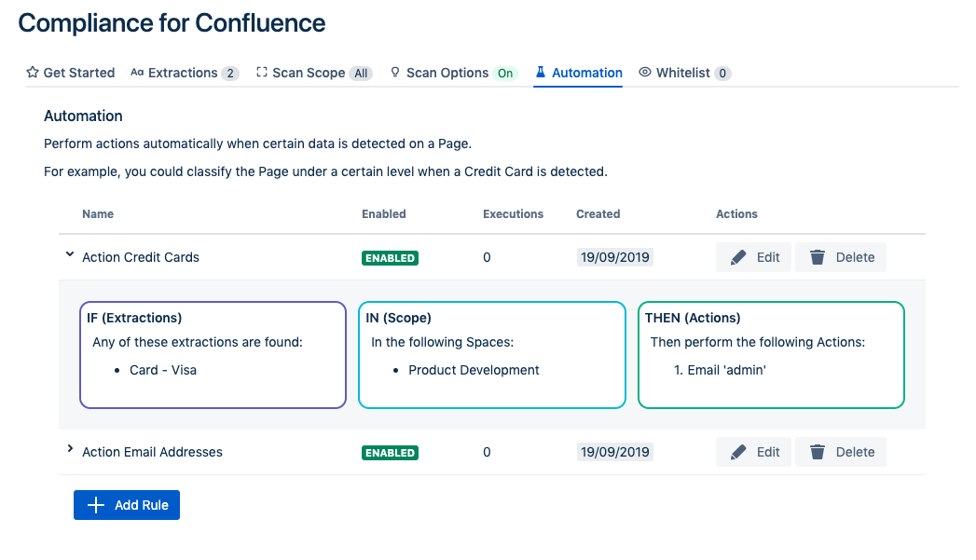Delete the Action Credit Cards rule
This screenshot has height=560, width=976.
(840, 257)
